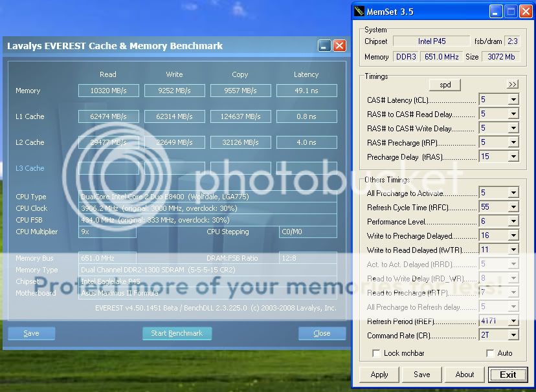Click the CPU Type field showing E8400

click(x=208, y=197)
